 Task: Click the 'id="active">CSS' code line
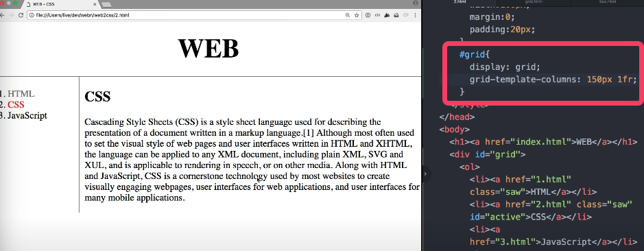coord(531,217)
